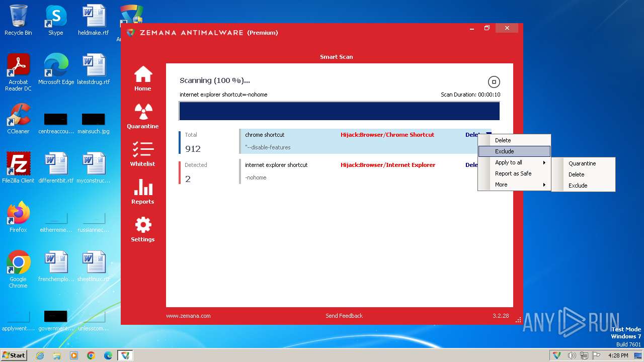The image size is (644, 362).
Task: Open the www.zemana.com link
Action: tap(188, 316)
